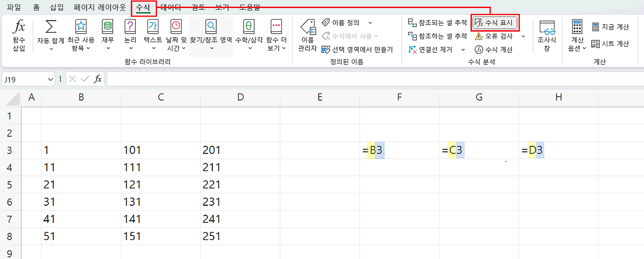Switch to the 삽입 tab
Screen dimensions: 644x259
pos(57,8)
